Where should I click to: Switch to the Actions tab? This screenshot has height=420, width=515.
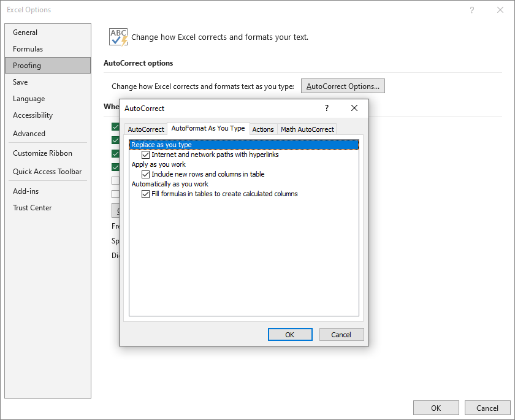263,129
